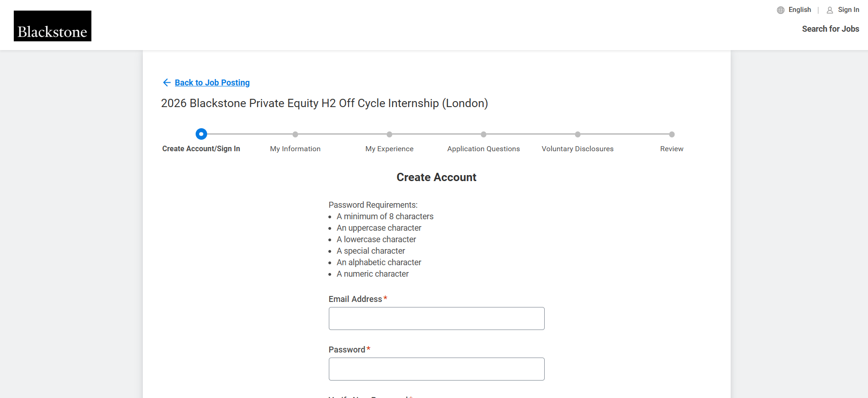Screen dimensions: 868x398
Task: Click the back arrow icon before Back to Job Posting
Action: pos(167,82)
